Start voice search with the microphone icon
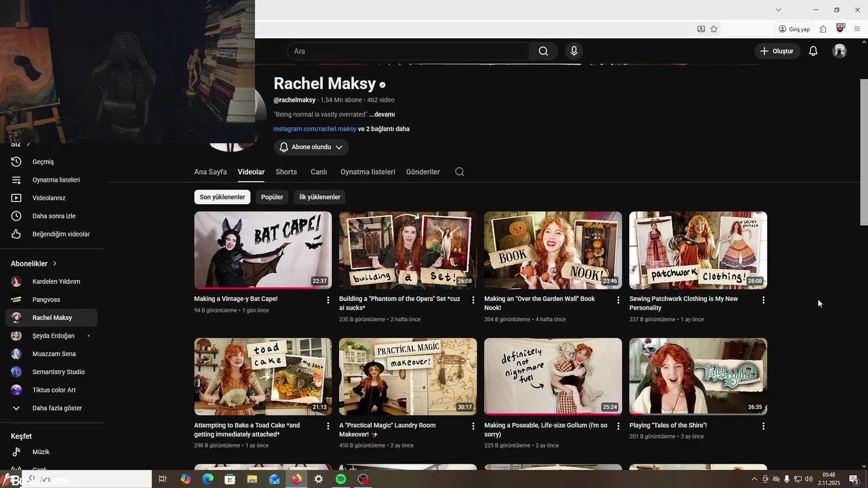This screenshot has width=868, height=488. tap(574, 51)
